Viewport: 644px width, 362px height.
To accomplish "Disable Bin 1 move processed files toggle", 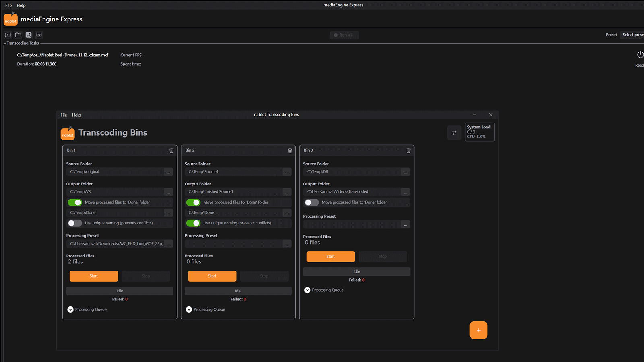I will pyautogui.click(x=75, y=202).
